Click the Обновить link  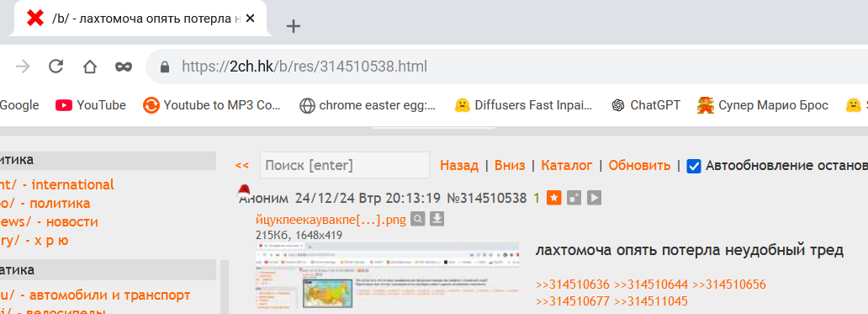(639, 165)
